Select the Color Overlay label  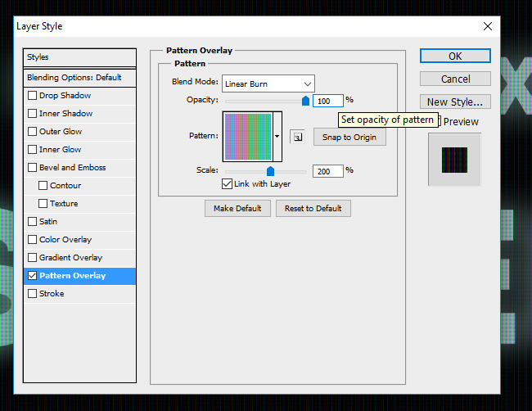click(65, 240)
